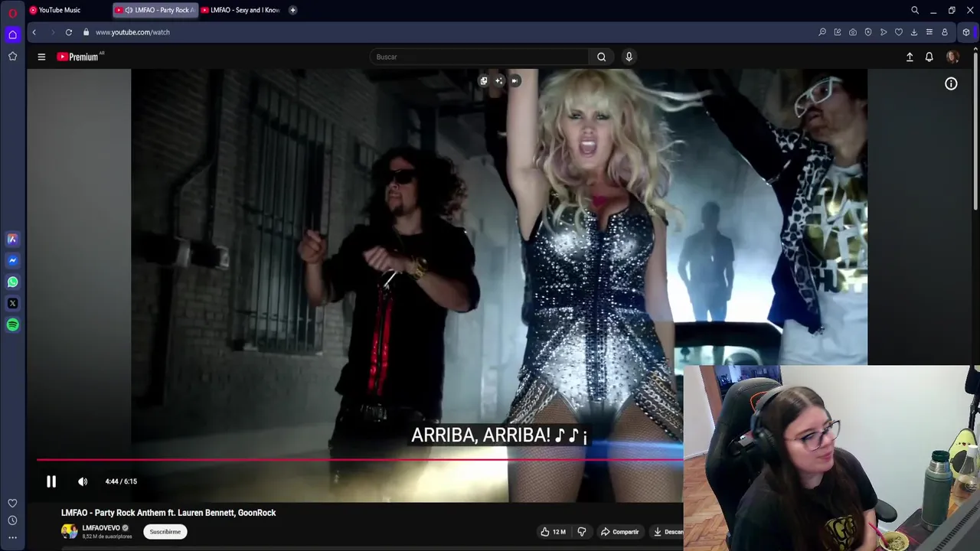Open sidebar personal news heart icon

(12, 503)
